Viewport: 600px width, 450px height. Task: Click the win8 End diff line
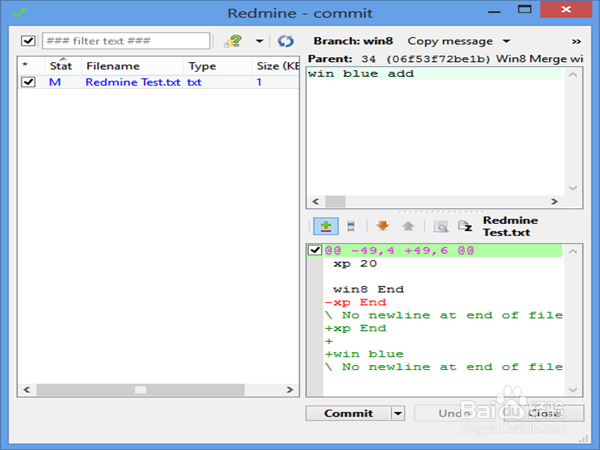[x=368, y=289]
